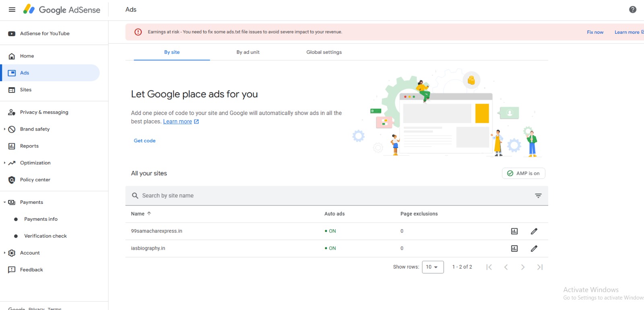Collapse the Payments section arrow

[x=4, y=203]
